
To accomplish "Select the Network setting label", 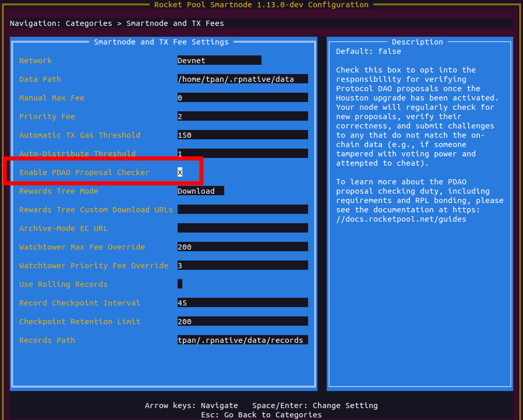I will coord(35,61).
